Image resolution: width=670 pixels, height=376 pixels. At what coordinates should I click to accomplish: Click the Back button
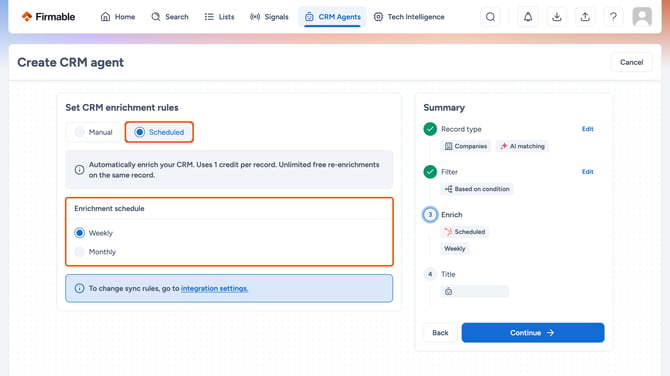click(x=440, y=332)
